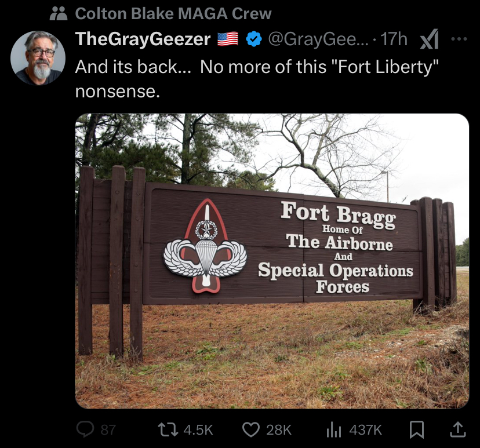Open the Fort Bragg sign photo
Screen dimensions: 480x448
[272, 261]
